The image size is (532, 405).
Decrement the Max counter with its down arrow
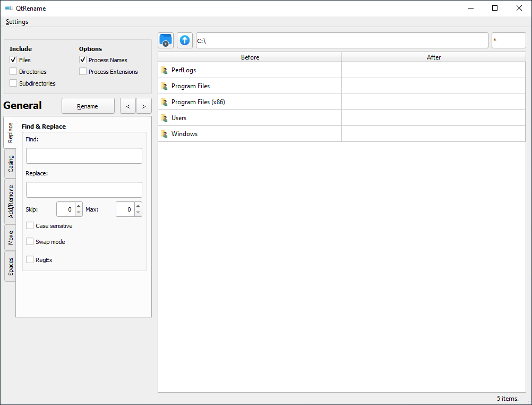click(x=139, y=212)
